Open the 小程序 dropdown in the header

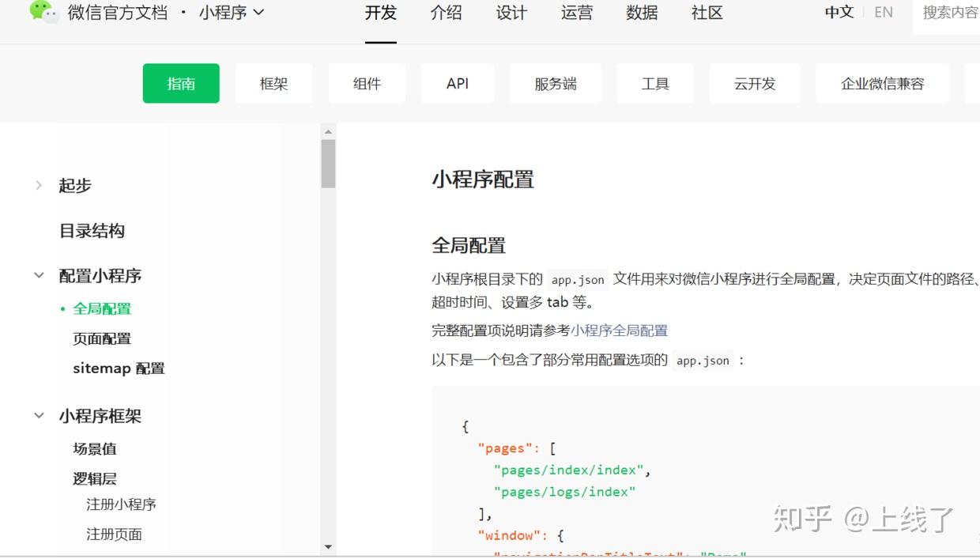coord(232,13)
